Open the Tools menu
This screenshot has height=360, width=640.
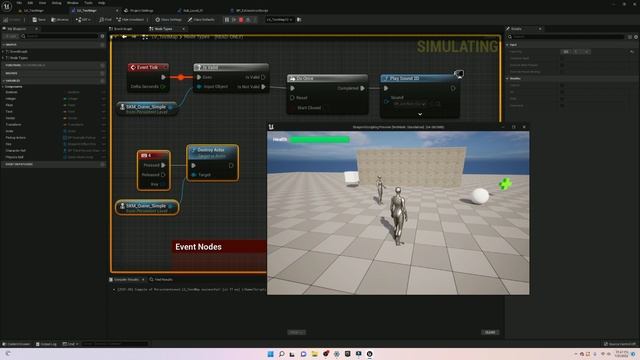pyautogui.click(x=88, y=3)
